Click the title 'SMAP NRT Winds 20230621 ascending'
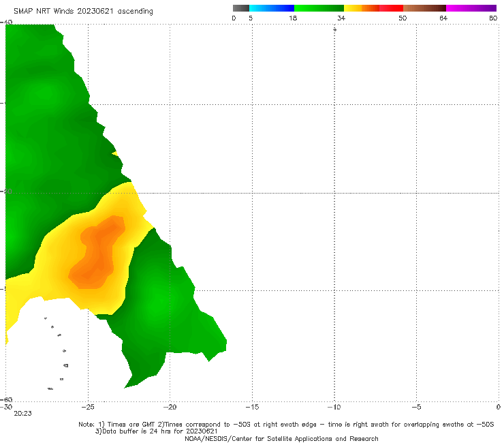The image size is (504, 443). click(83, 12)
